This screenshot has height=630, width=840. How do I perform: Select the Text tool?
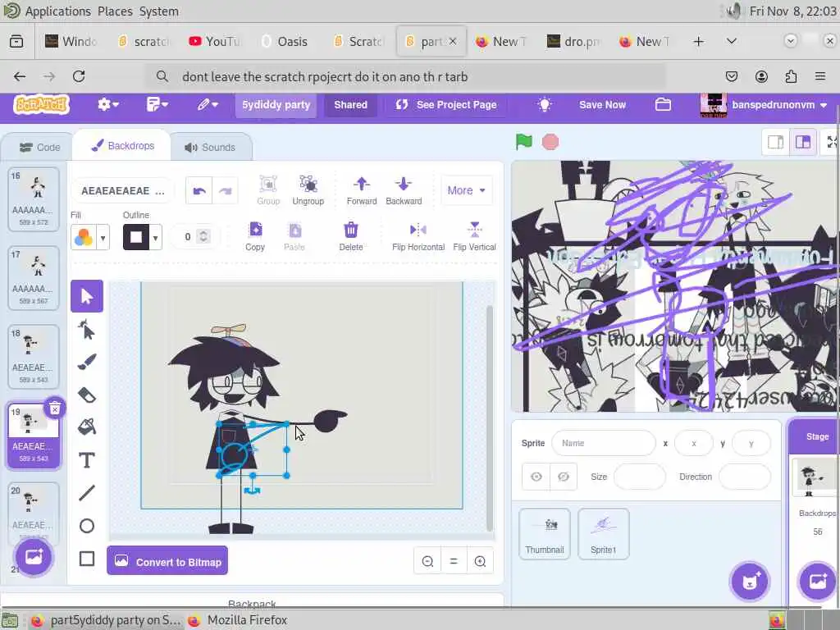(87, 460)
